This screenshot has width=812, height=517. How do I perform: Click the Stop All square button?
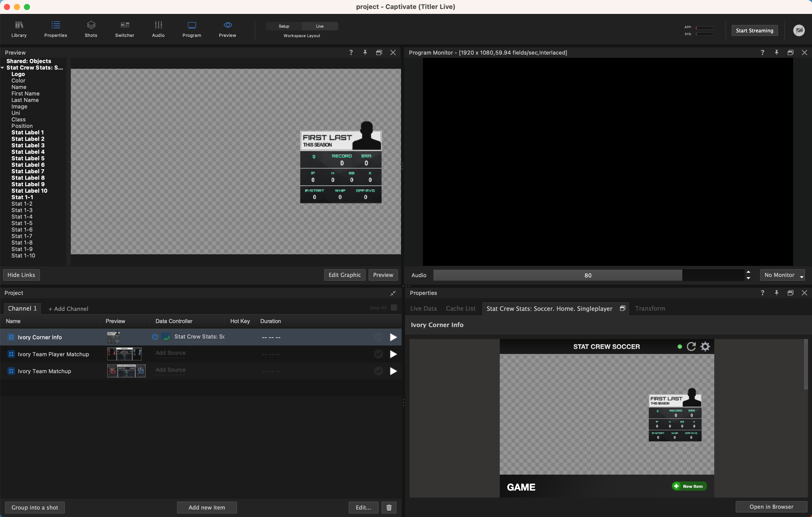pos(394,307)
